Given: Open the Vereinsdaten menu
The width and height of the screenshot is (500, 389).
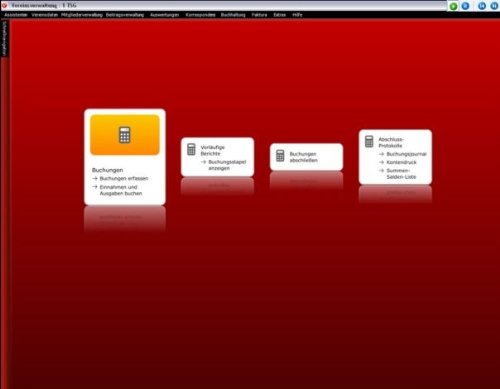Looking at the screenshot, I should (x=45, y=15).
